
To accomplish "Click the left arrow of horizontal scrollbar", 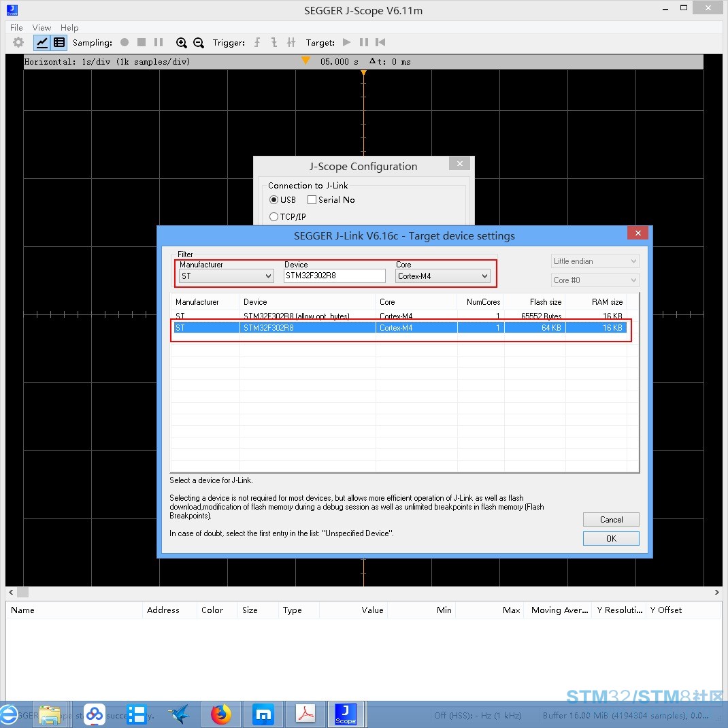I will coord(11,592).
